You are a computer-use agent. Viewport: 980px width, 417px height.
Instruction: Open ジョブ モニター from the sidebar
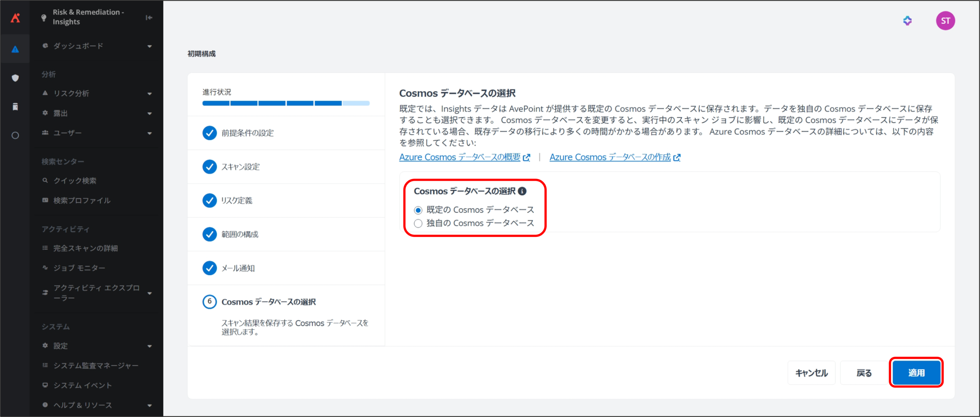pyautogui.click(x=79, y=268)
